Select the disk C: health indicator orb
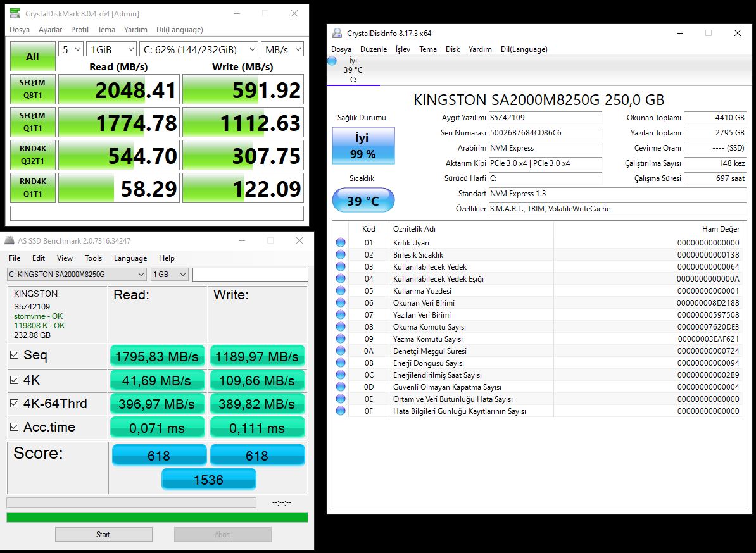Screen dimensions: 756x553 pyautogui.click(x=332, y=61)
